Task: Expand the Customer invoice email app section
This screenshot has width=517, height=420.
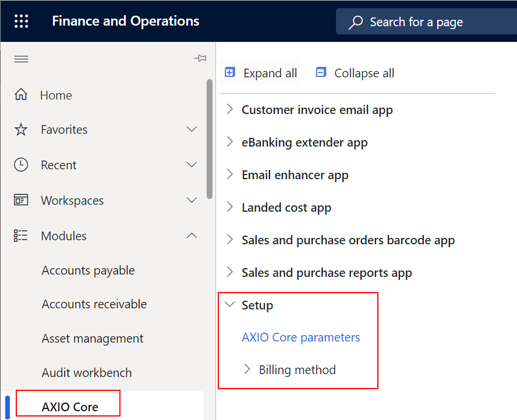Action: click(230, 109)
